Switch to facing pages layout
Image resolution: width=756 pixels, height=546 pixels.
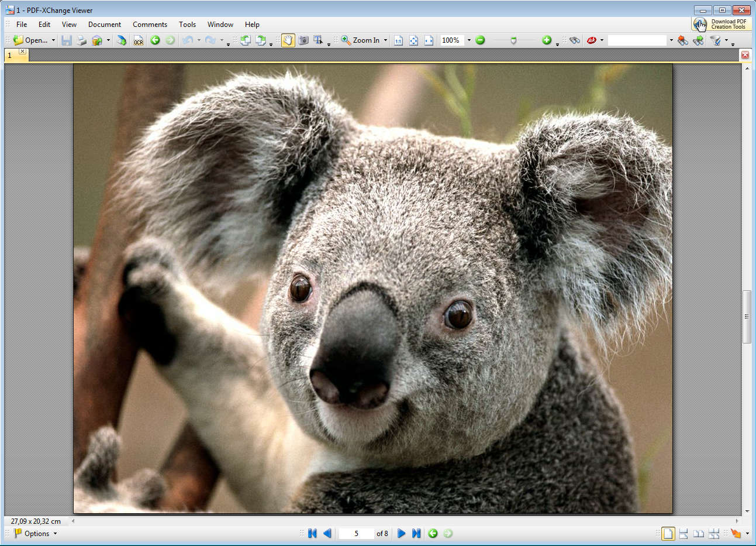pos(699,533)
